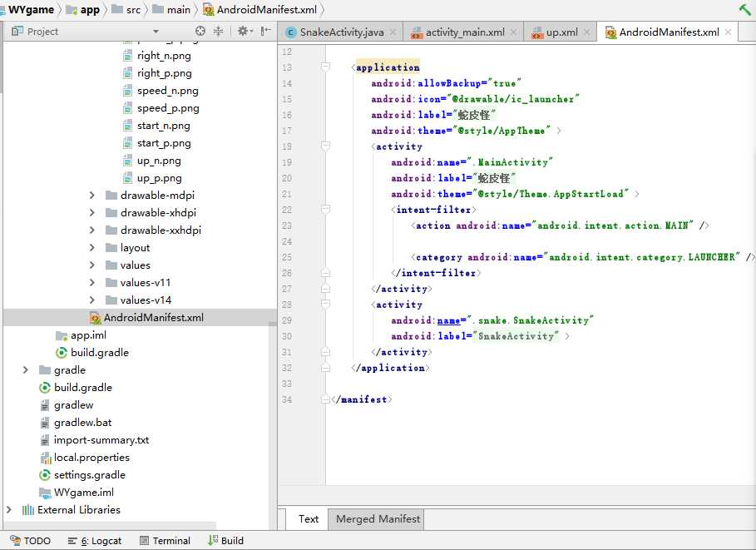This screenshot has height=550, width=756.
Task: Collapse the intent-filter fold marker on line 22
Action: click(x=325, y=209)
